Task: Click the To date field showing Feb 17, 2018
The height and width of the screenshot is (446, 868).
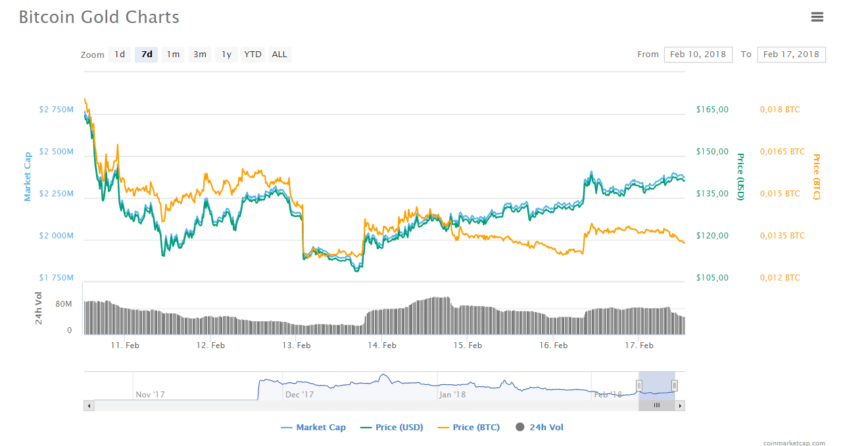Action: coord(791,55)
